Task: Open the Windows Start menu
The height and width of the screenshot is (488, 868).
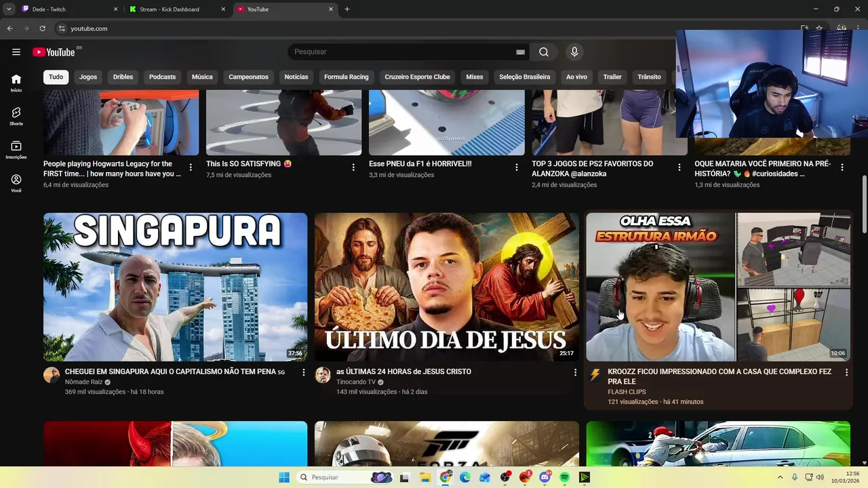Action: coord(284,477)
